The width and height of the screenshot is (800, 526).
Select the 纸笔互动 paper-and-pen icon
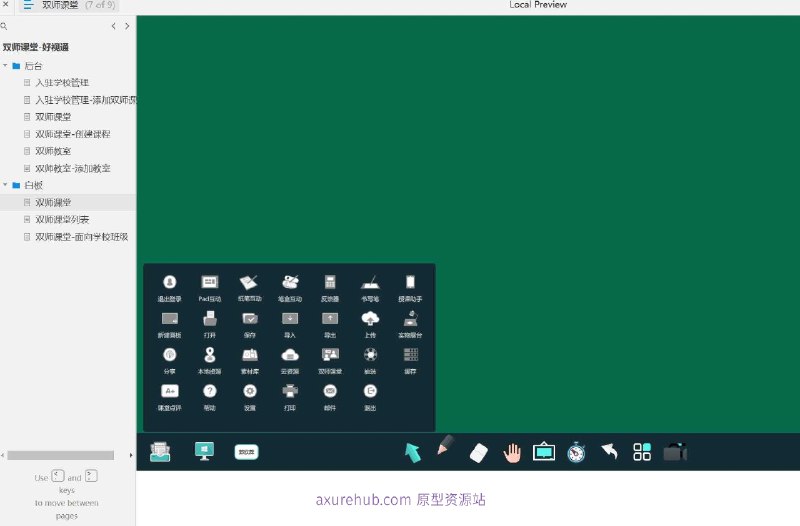click(249, 282)
